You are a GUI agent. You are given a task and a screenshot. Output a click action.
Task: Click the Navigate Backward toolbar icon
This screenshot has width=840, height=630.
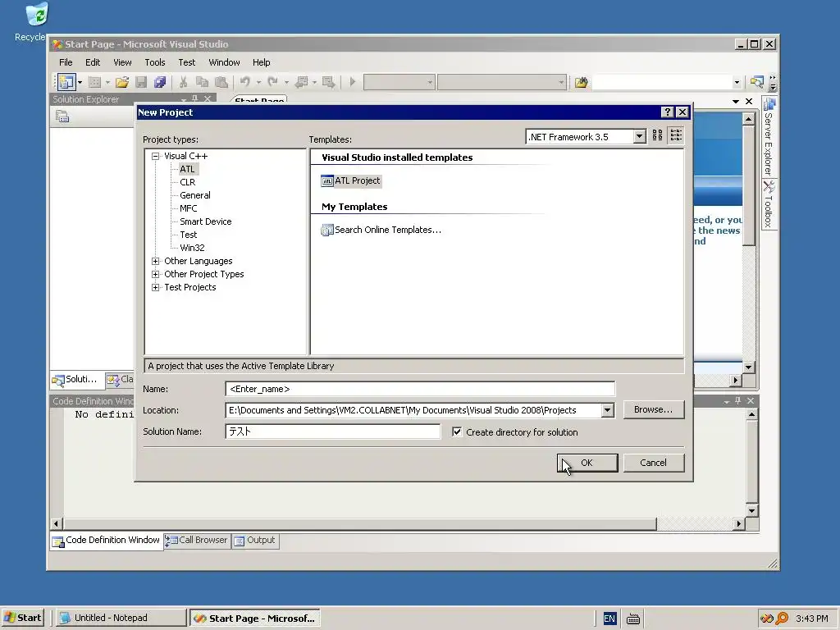302,82
